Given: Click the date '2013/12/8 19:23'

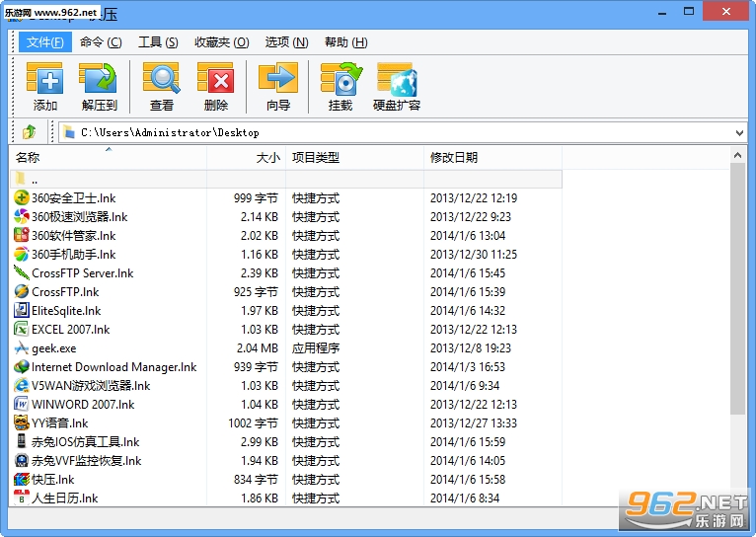Looking at the screenshot, I should pos(471,348).
